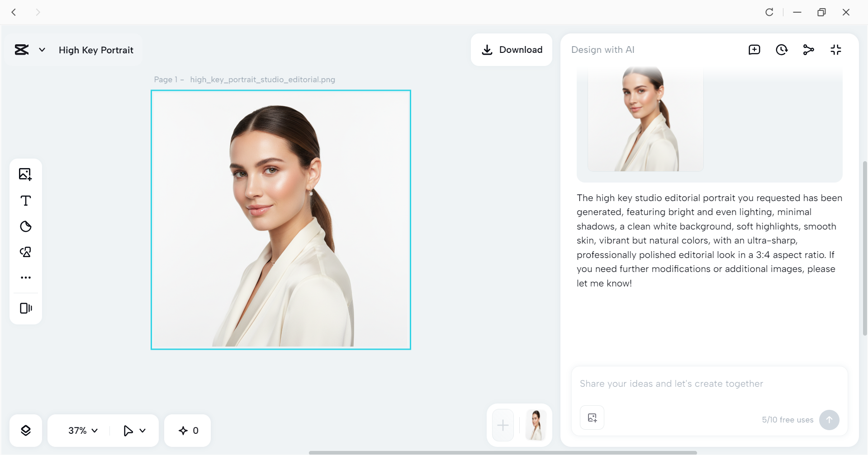Expand the cursor mode chevron
The height and width of the screenshot is (455, 868).
click(142, 431)
